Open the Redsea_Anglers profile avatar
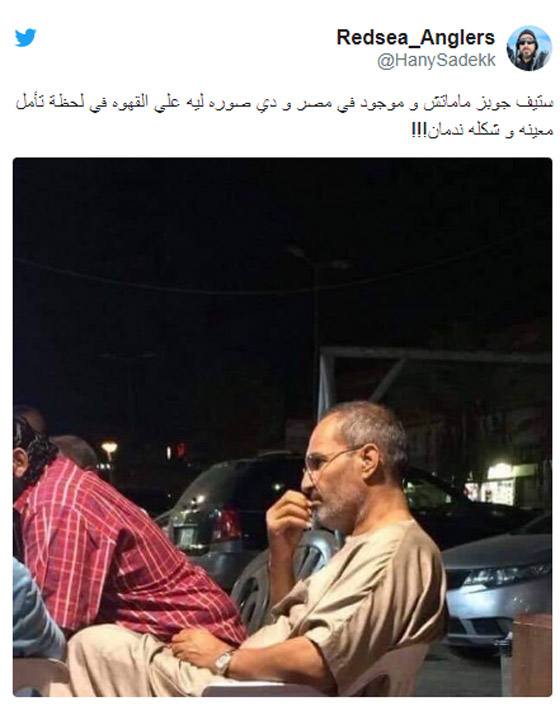 point(529,48)
